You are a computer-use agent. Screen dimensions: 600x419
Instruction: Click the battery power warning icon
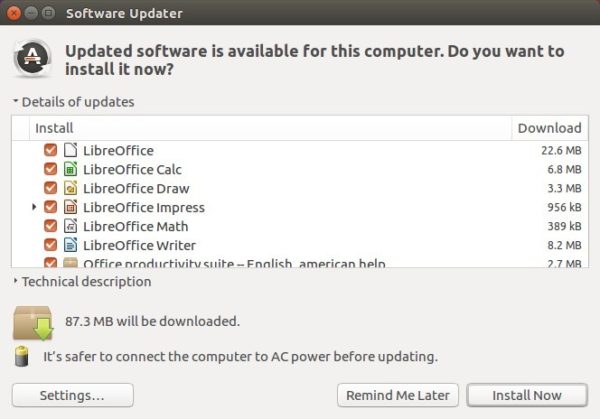coord(22,356)
